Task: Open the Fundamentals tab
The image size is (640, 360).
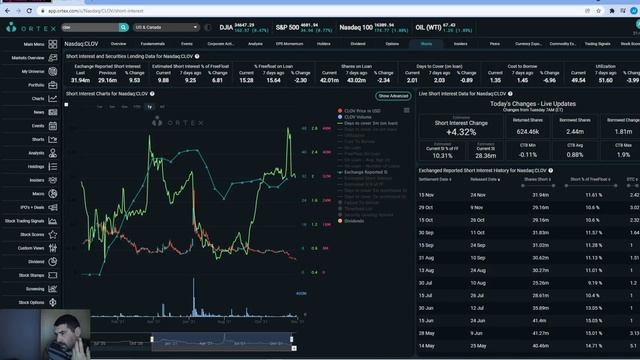Action: coord(153,44)
